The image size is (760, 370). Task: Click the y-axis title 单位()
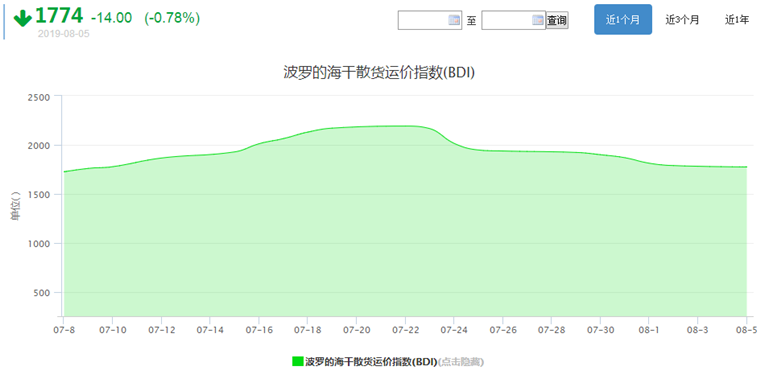click(x=16, y=206)
